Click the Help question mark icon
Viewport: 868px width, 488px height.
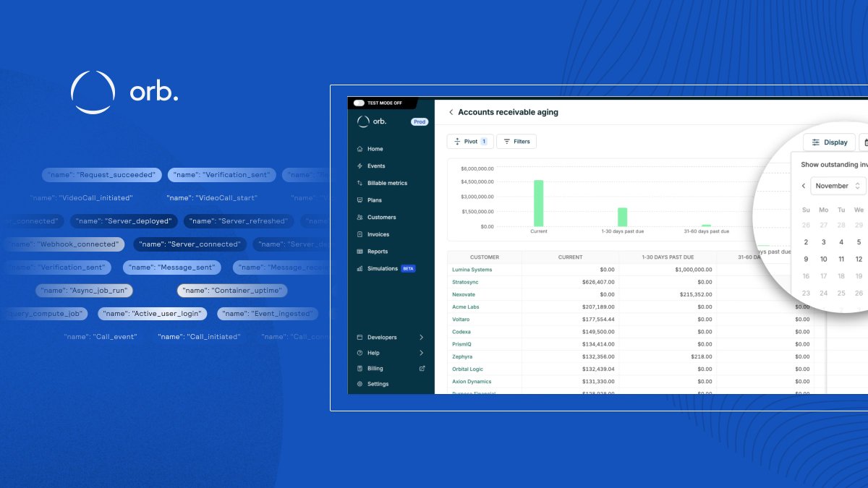tap(359, 353)
